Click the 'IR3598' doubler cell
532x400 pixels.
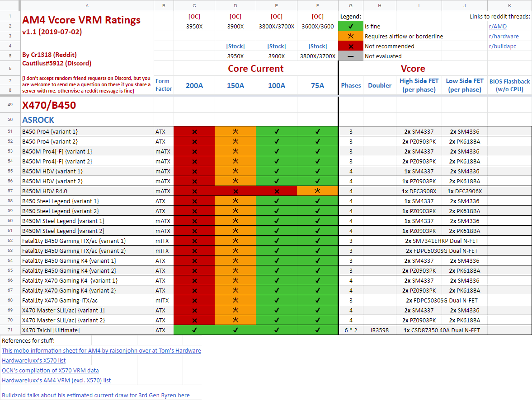[x=380, y=330]
